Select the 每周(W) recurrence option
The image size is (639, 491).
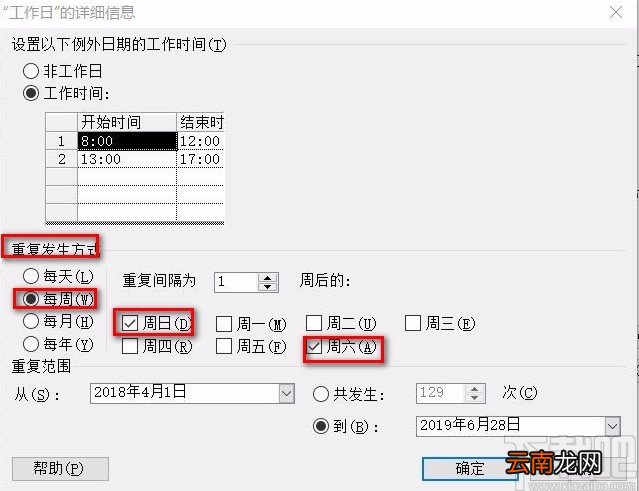click(31, 299)
